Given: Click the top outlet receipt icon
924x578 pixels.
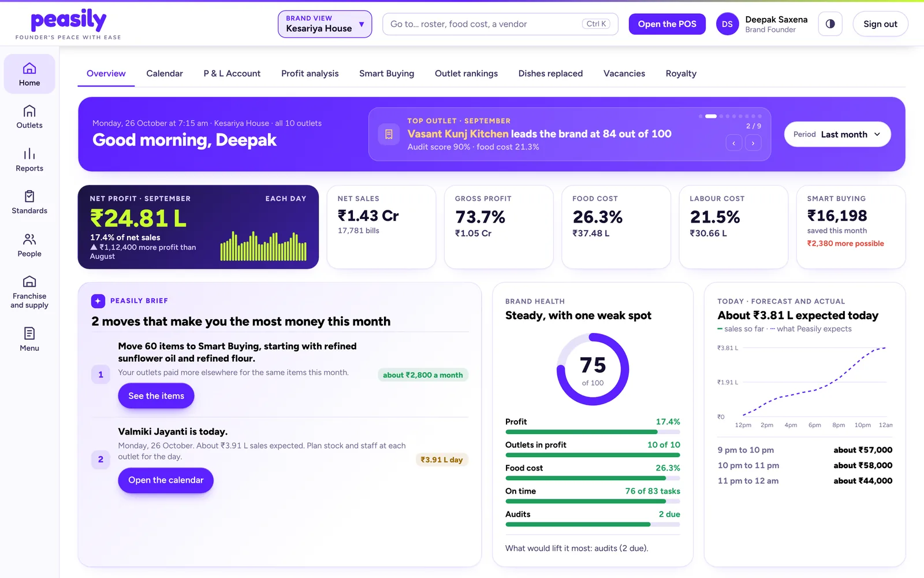Looking at the screenshot, I should 389,134.
